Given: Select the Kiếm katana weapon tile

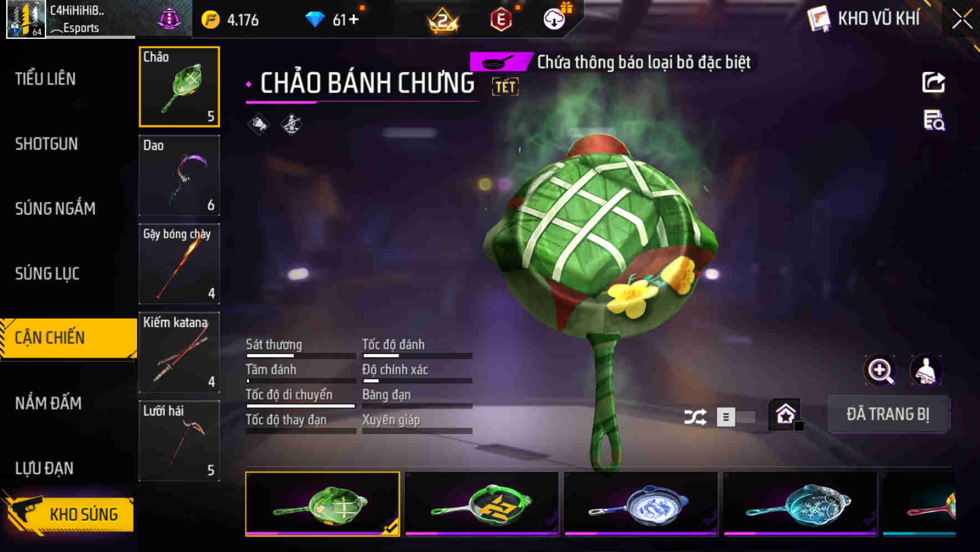Looking at the screenshot, I should tap(179, 352).
